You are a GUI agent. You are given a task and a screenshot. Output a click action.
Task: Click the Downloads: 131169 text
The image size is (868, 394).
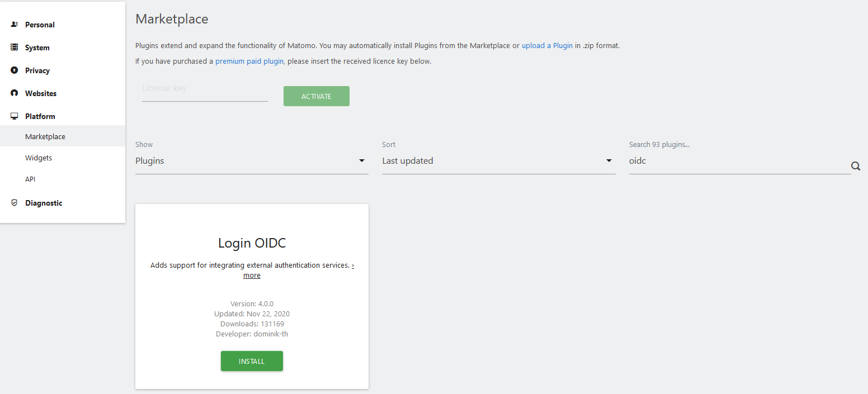click(252, 324)
